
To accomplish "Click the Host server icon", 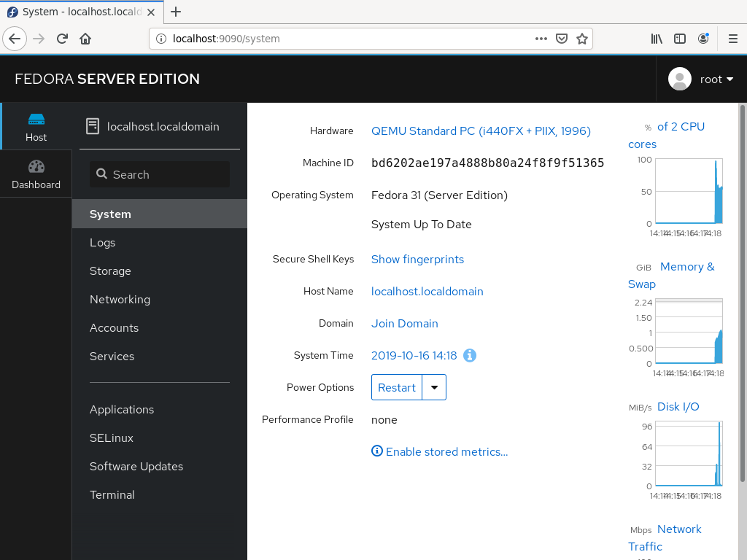I will tap(36, 119).
